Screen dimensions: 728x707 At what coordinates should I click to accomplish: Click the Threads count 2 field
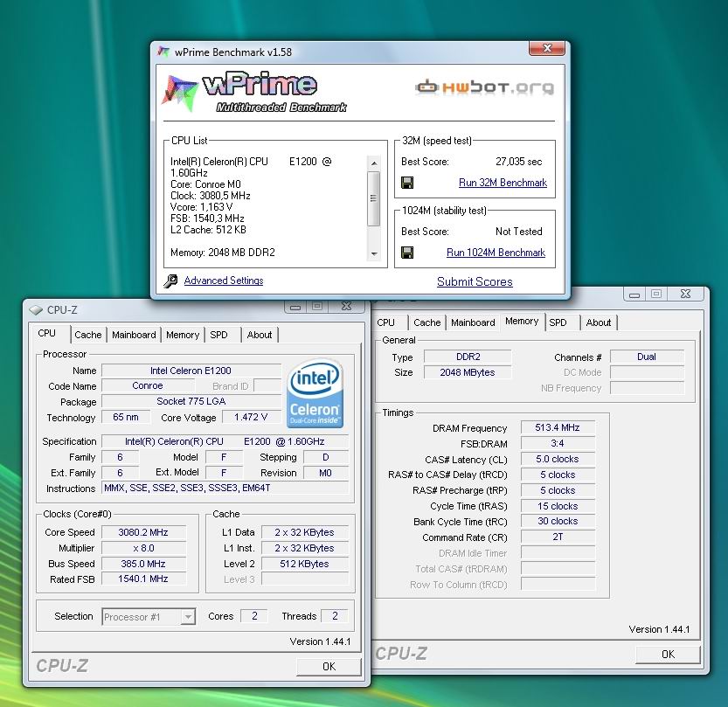tap(334, 616)
